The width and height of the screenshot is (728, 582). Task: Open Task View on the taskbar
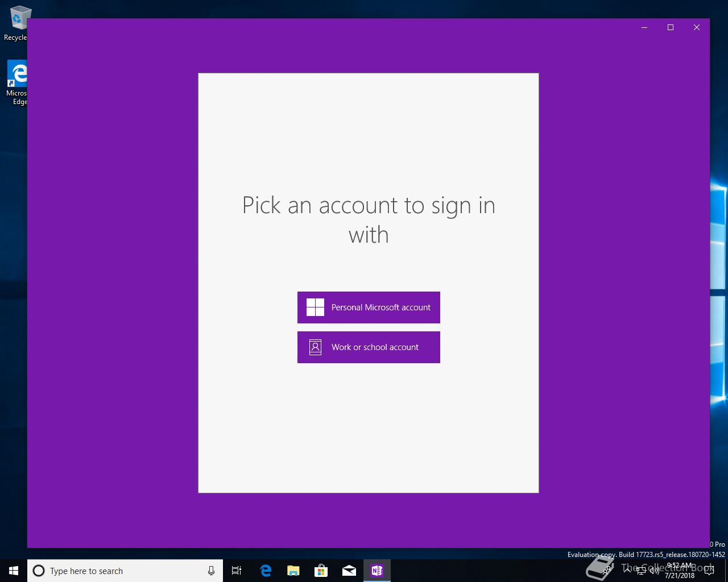[x=237, y=571]
